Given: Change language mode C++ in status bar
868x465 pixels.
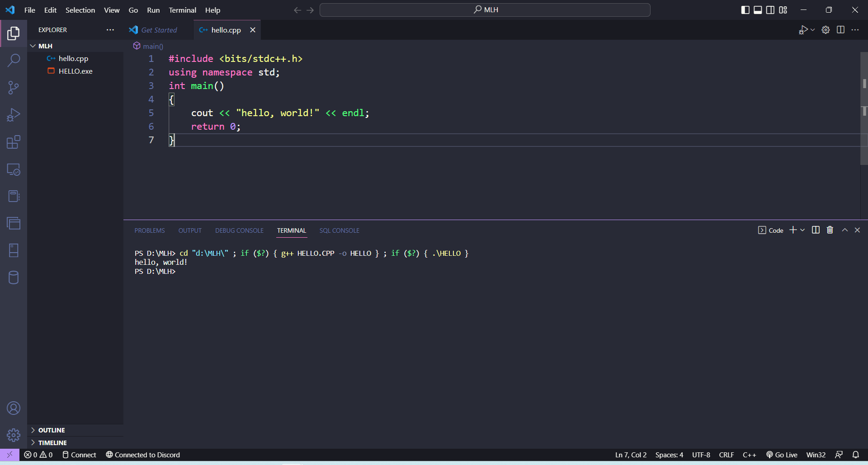Looking at the screenshot, I should coord(749,455).
